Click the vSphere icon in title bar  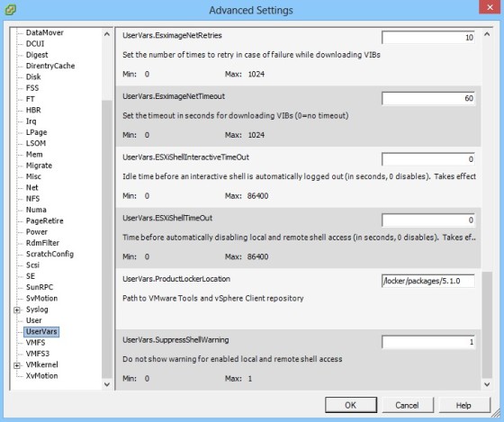click(11, 10)
